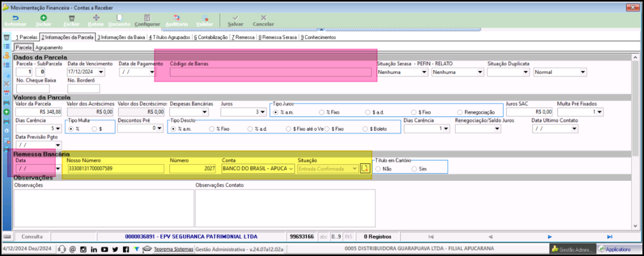Open the Situação Serasa PEFIN dropdown

[x=424, y=72]
